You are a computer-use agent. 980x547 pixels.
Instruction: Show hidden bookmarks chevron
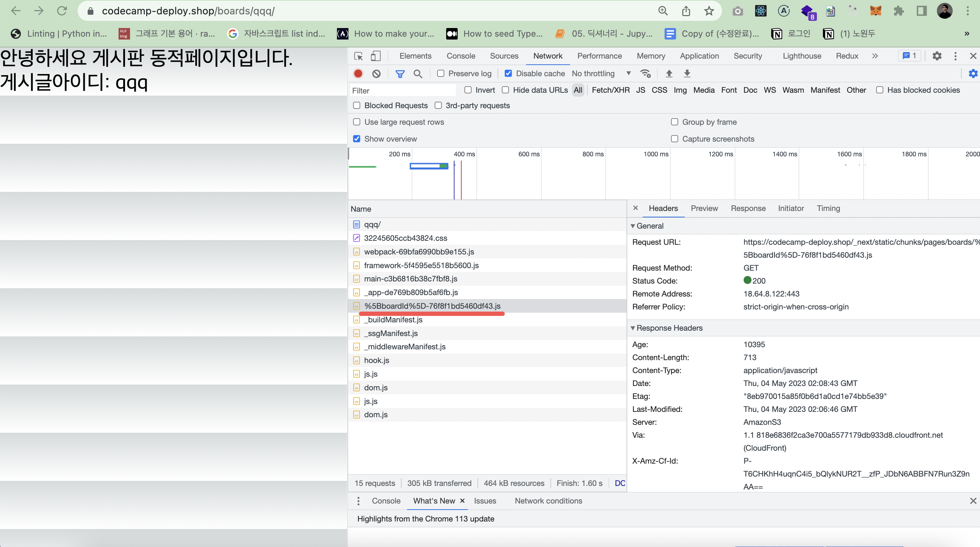pos(967,33)
